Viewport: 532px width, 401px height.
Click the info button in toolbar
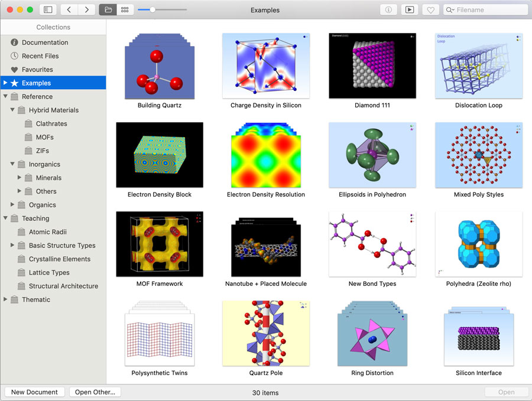pyautogui.click(x=388, y=9)
